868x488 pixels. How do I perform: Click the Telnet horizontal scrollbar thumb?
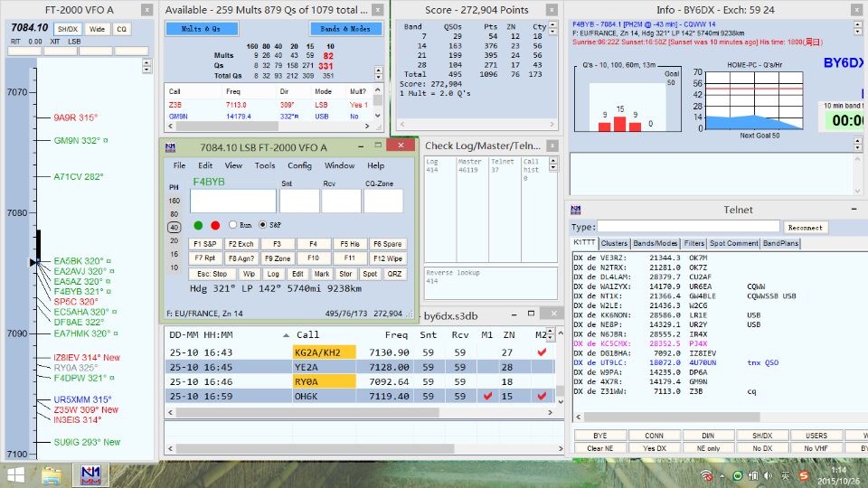[672, 418]
